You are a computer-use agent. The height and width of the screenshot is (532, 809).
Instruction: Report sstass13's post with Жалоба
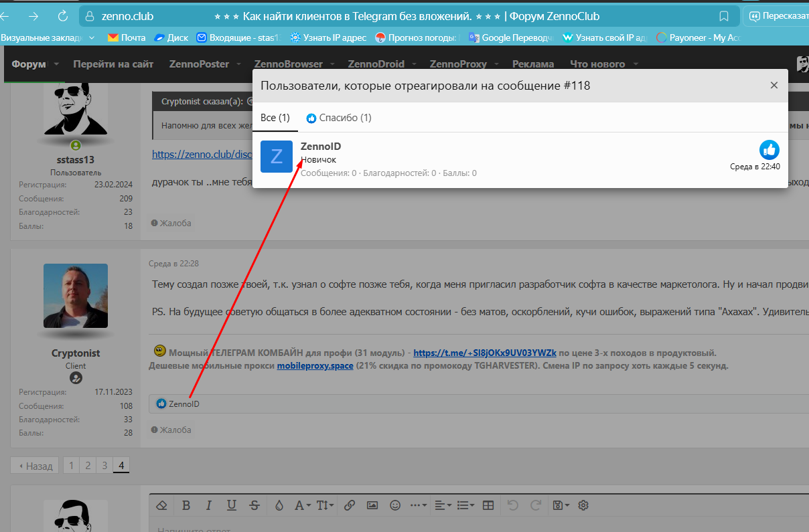pos(171,223)
